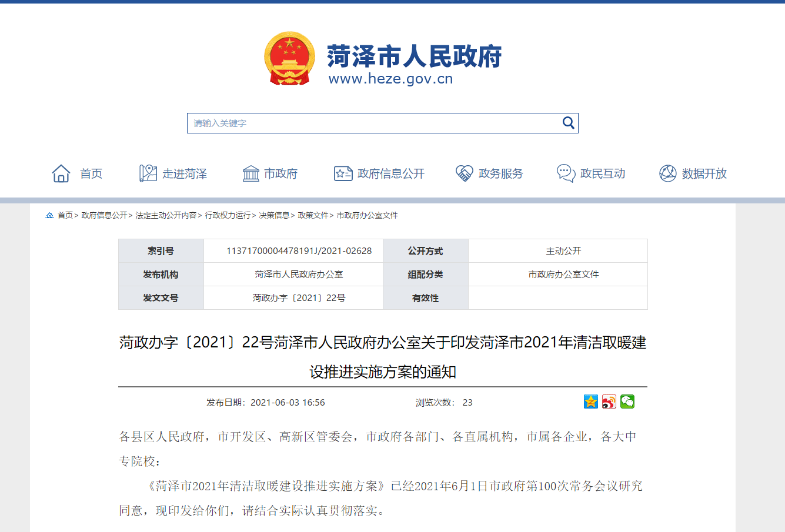
Task: Click 政策文件 in the breadcrumb trail
Action: coord(313,215)
